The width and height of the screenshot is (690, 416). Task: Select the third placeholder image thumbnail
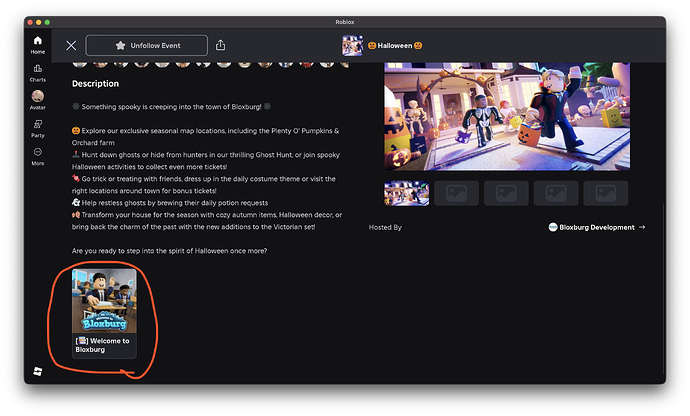(x=506, y=193)
